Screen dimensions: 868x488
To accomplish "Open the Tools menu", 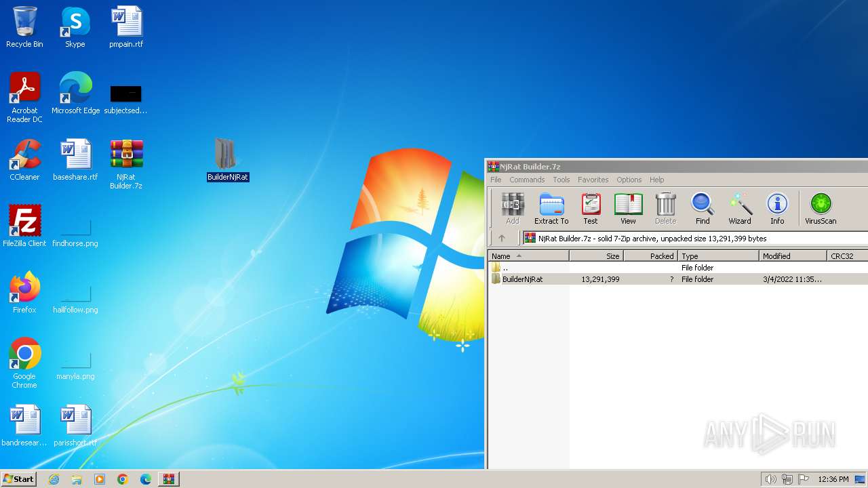I will click(x=561, y=180).
